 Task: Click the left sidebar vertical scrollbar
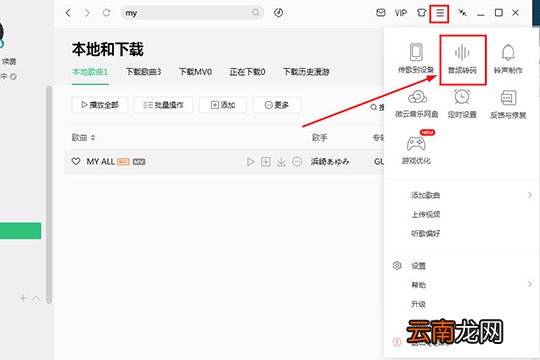pyautogui.click(x=49, y=195)
